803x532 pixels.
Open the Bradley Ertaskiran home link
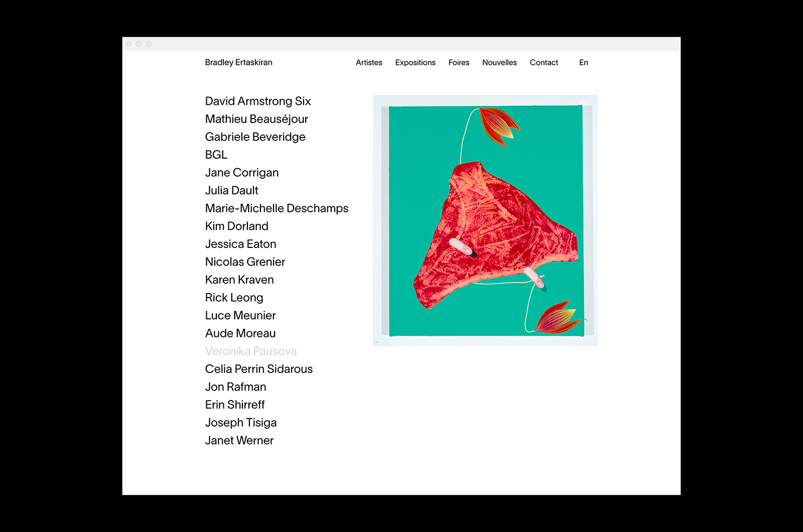point(238,62)
